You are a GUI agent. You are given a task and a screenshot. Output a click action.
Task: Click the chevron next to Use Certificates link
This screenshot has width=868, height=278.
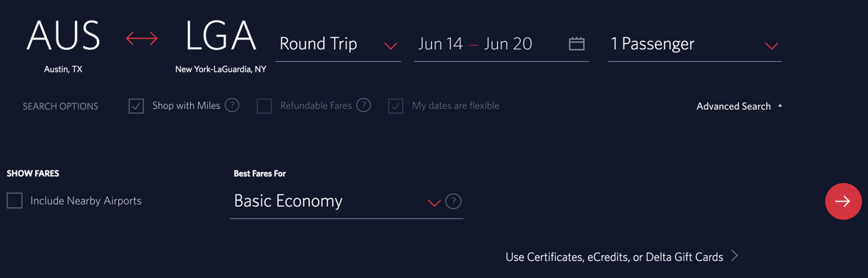(x=734, y=256)
